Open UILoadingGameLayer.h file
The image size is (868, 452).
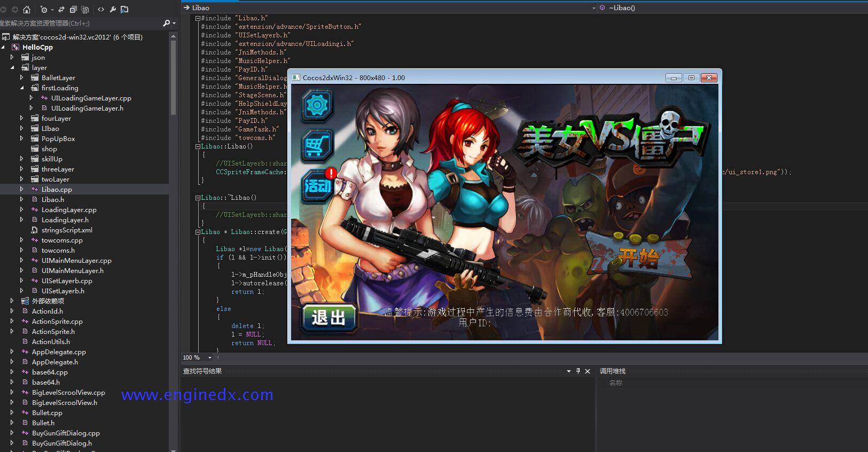(x=87, y=108)
